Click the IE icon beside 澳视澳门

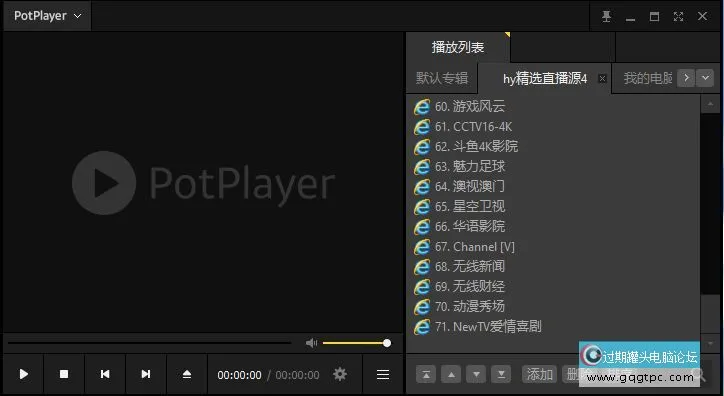pos(422,186)
